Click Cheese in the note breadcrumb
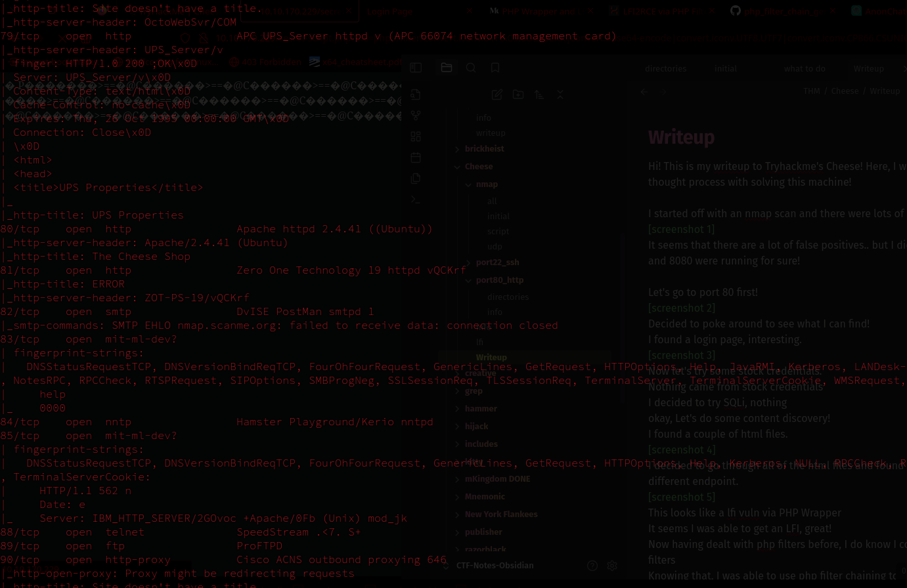Viewport: 907px width, 588px height. (x=845, y=91)
